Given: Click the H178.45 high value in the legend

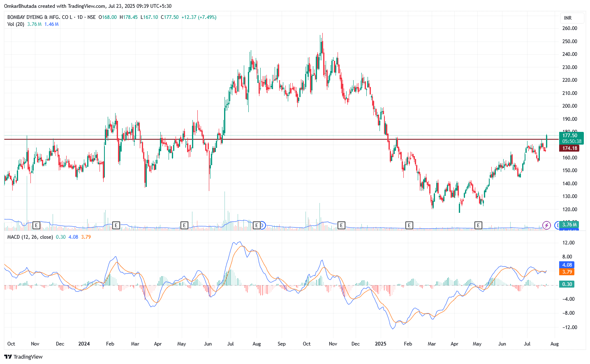Looking at the screenshot, I should click(x=129, y=17).
